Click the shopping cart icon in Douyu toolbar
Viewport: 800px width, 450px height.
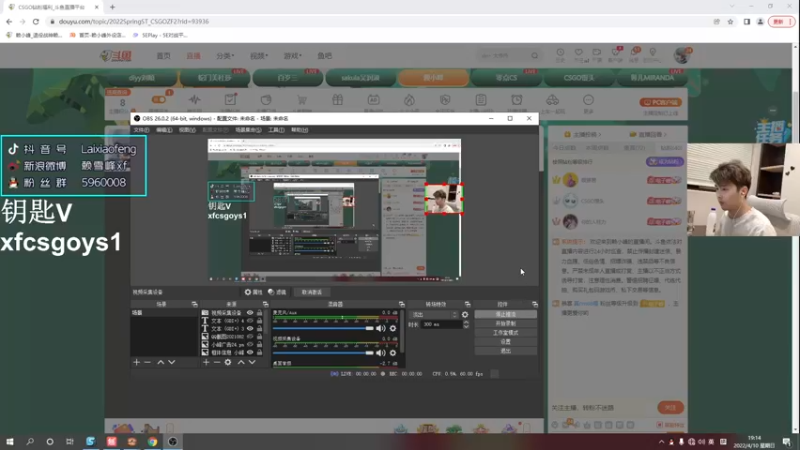pyautogui.click(x=302, y=100)
